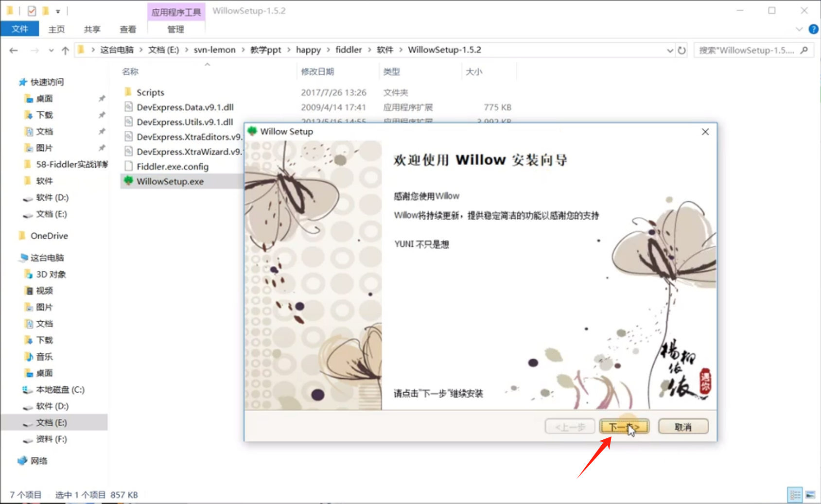Select the 应用程序工具 contextual tab
821x504 pixels.
click(176, 12)
